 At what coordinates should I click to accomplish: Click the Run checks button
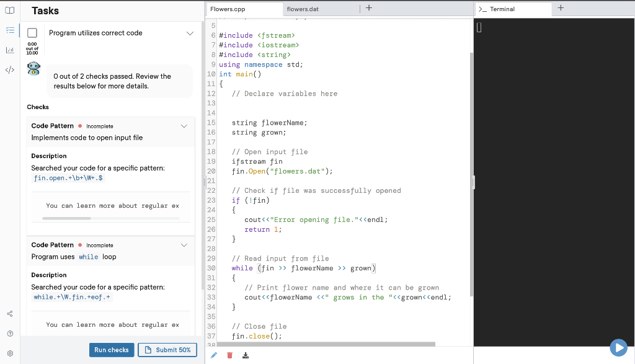click(x=112, y=350)
